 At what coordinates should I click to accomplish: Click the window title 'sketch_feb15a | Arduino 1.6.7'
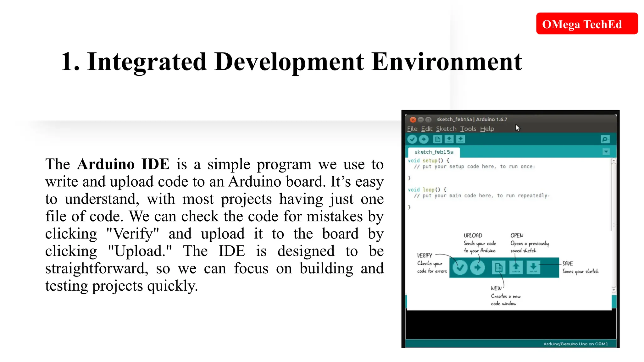[472, 119]
